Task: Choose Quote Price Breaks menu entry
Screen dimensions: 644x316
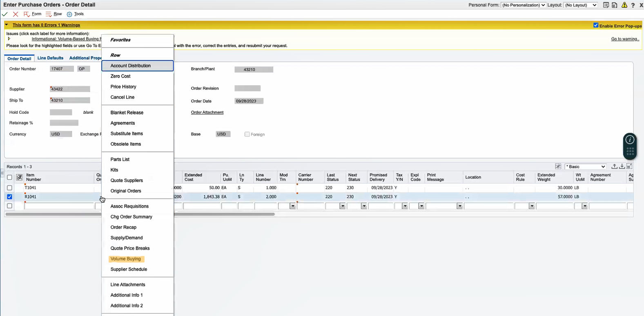Action: click(x=138, y=248)
